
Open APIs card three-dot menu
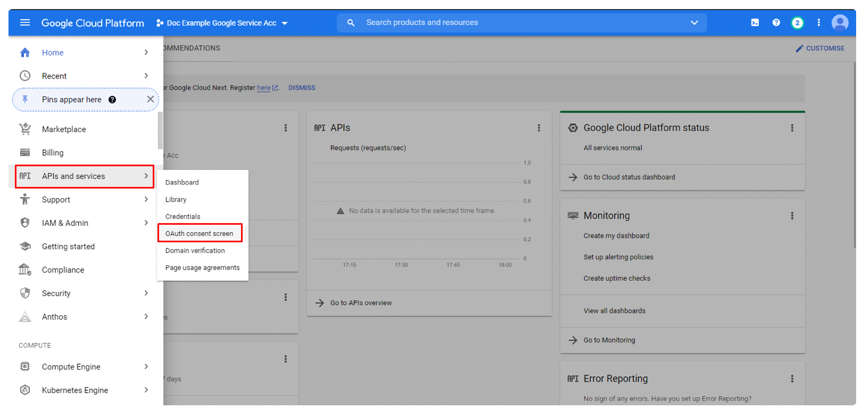tap(539, 128)
